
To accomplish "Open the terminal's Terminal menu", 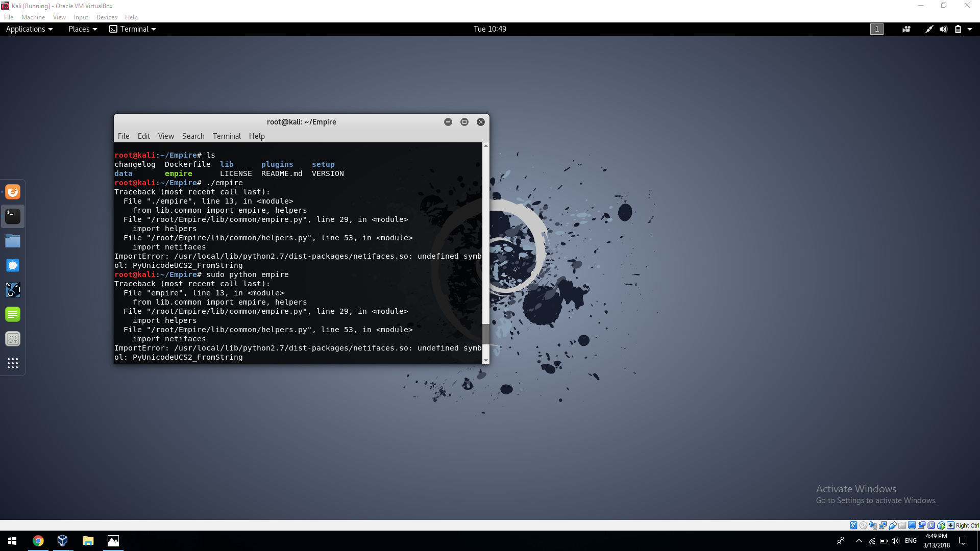I will tap(227, 136).
